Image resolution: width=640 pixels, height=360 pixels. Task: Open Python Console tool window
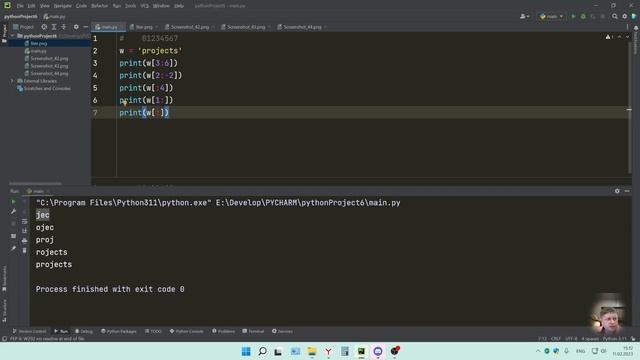[187, 331]
